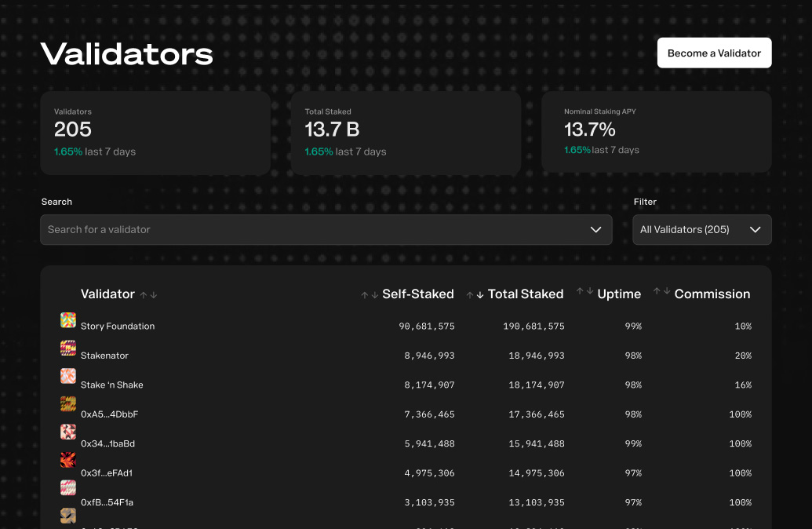812x529 pixels.
Task: Click the 0x34...1baBd validator avatar icon
Action: [68, 432]
